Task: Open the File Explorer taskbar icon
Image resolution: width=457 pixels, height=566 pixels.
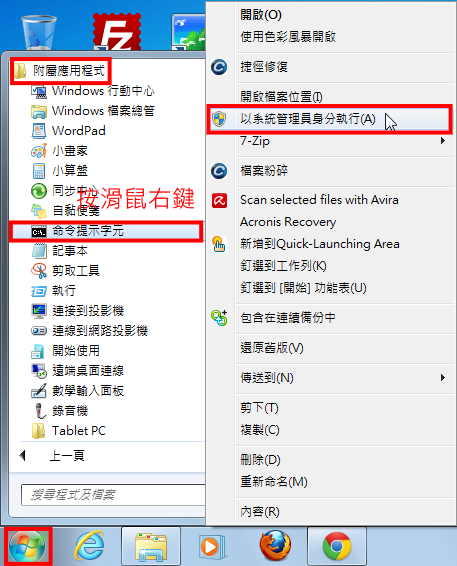Action: pos(151,547)
